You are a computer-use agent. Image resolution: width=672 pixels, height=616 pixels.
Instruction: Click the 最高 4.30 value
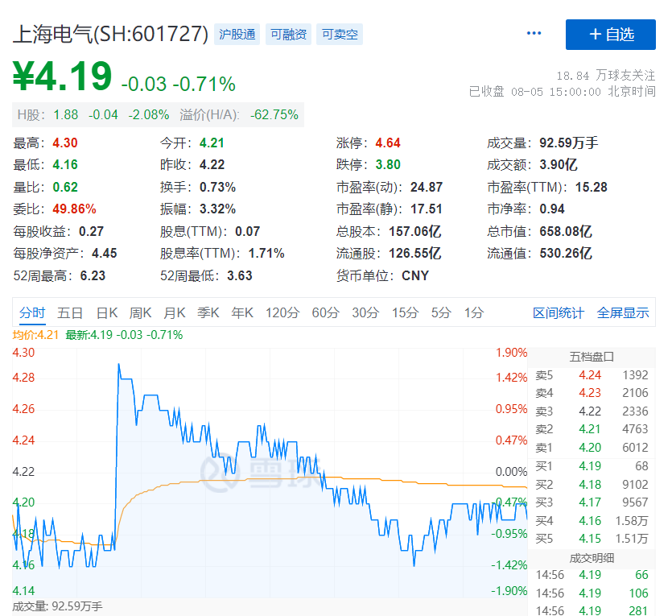(65, 143)
